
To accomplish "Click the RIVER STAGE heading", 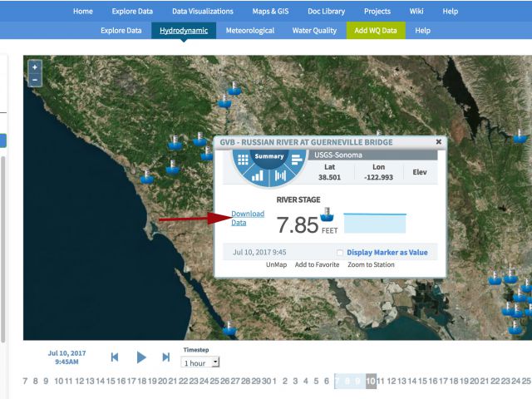I will pyautogui.click(x=298, y=199).
